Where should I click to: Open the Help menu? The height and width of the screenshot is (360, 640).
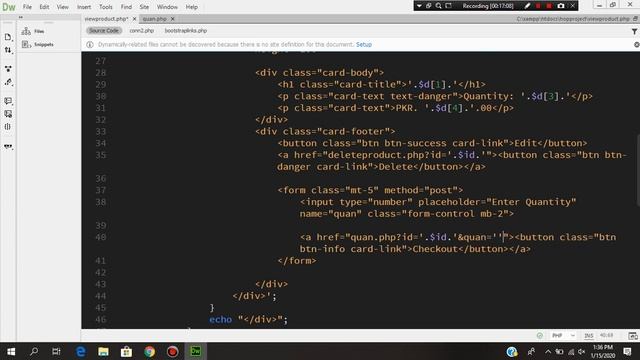(x=191, y=7)
